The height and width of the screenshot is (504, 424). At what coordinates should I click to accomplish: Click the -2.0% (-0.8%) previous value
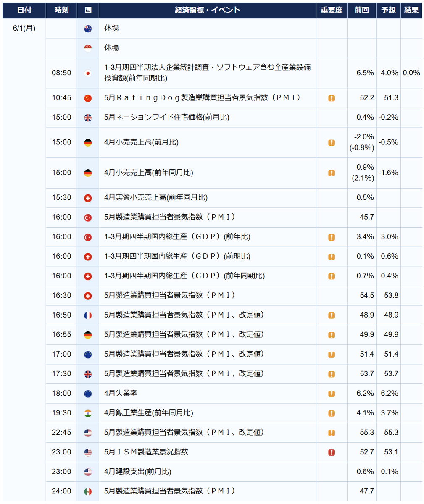click(x=362, y=142)
